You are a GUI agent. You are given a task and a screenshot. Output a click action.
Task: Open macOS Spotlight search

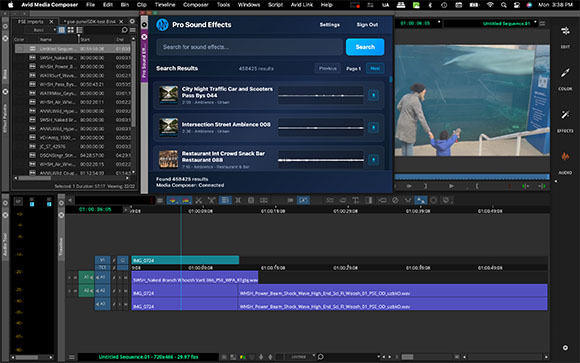tap(503, 5)
